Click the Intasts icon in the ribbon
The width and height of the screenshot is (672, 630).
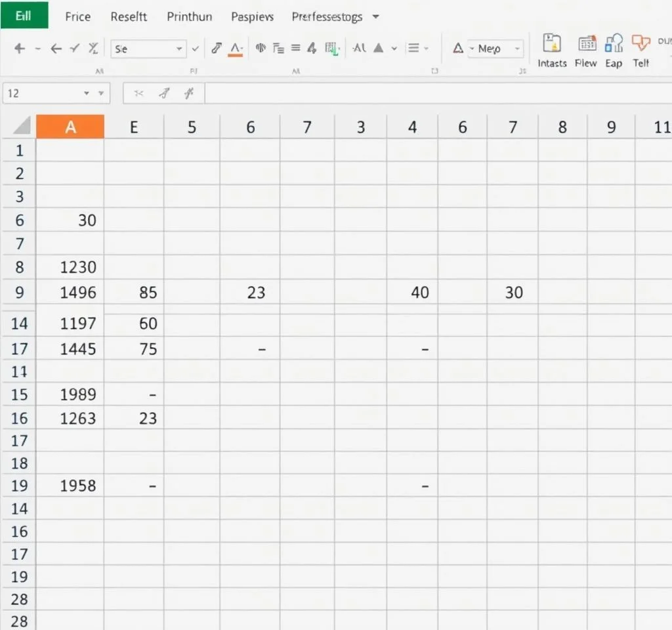(552, 45)
